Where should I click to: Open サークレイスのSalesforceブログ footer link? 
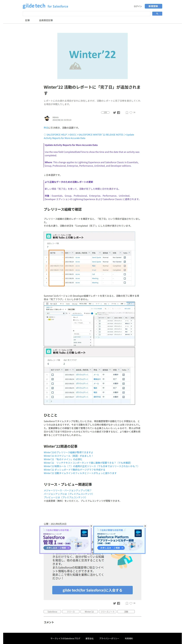coord(65,638)
